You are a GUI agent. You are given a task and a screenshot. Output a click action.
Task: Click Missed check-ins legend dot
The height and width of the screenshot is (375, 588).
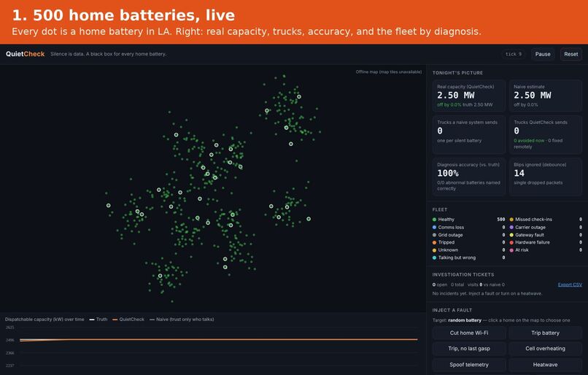tap(511, 220)
